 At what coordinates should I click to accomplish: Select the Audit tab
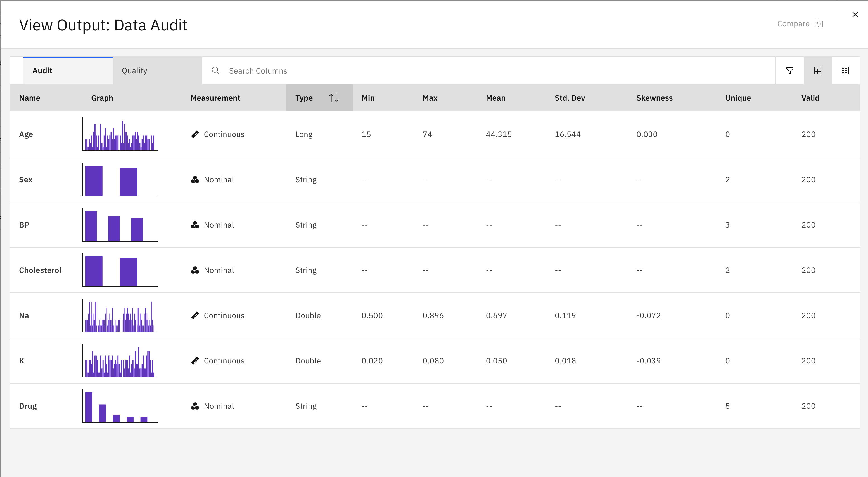click(x=68, y=70)
